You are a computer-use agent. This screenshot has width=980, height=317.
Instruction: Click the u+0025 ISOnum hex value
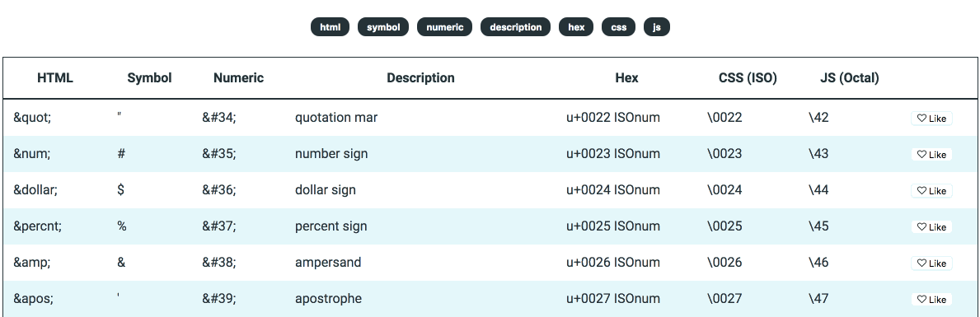(613, 226)
